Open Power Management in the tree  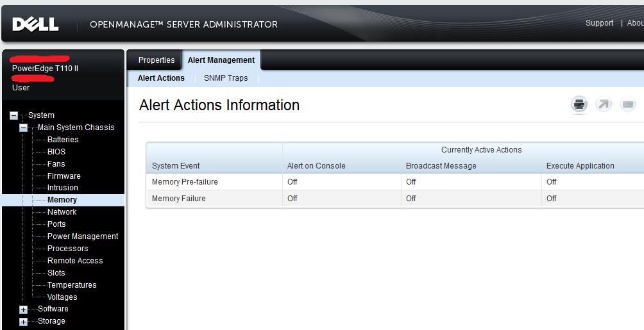click(83, 236)
